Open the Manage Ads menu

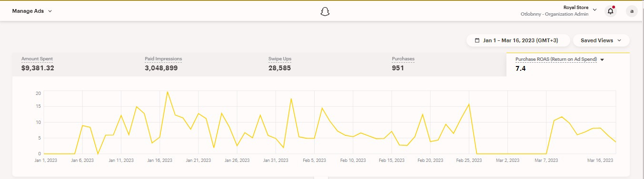point(32,11)
